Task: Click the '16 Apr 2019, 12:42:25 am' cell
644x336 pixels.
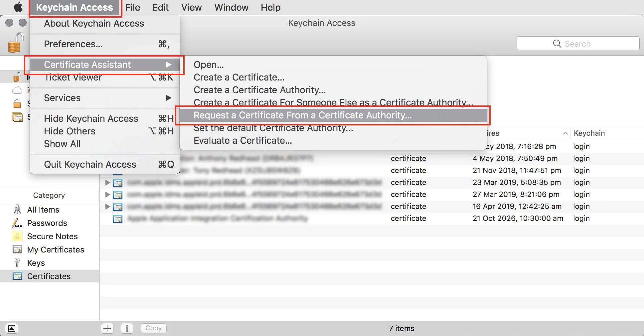Action: click(x=517, y=206)
